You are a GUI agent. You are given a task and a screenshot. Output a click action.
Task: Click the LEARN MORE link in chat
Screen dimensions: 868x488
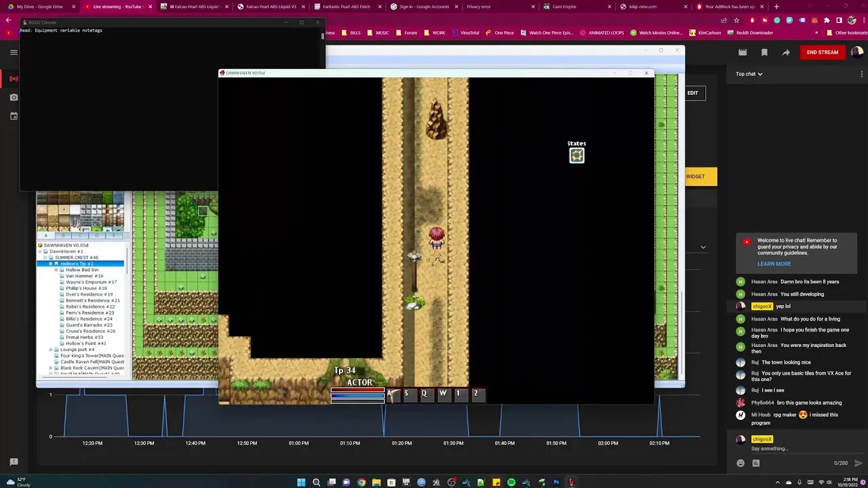[x=774, y=264]
